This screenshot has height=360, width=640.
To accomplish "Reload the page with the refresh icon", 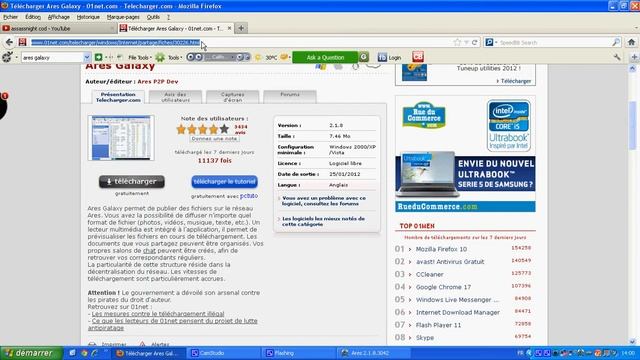I will click(x=475, y=42).
